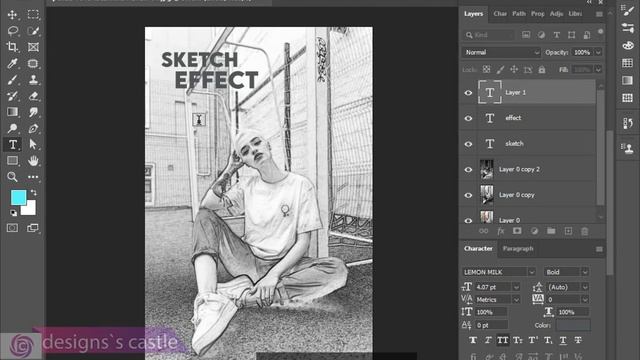The height and width of the screenshot is (360, 640).
Task: Click the vertical scale 100% field
Action: pyautogui.click(x=491, y=312)
